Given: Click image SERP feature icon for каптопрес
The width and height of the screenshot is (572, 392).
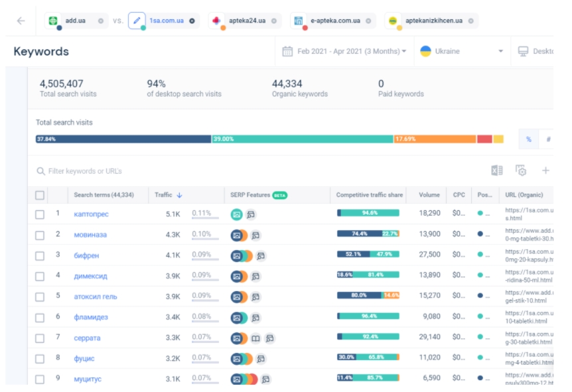Looking at the screenshot, I should click(236, 214).
